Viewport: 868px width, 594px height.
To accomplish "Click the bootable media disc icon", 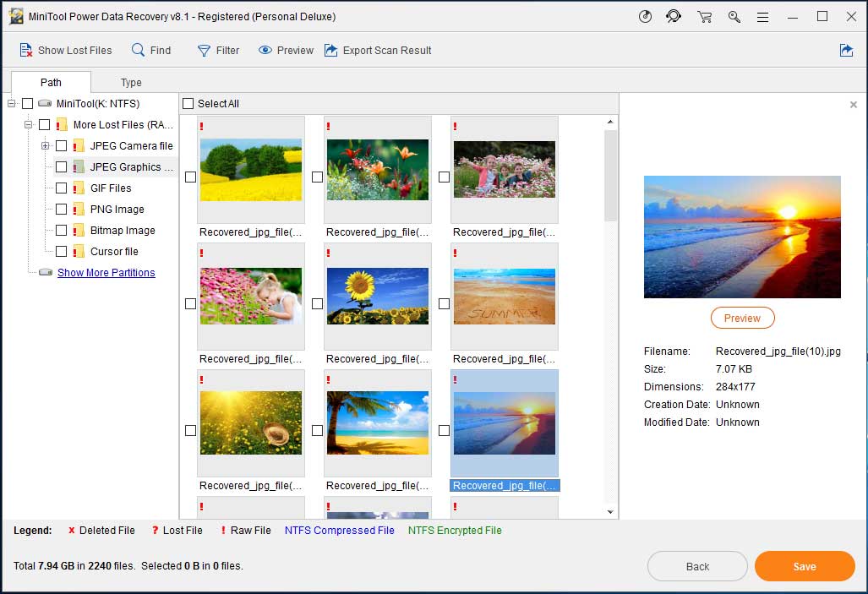I will [646, 17].
